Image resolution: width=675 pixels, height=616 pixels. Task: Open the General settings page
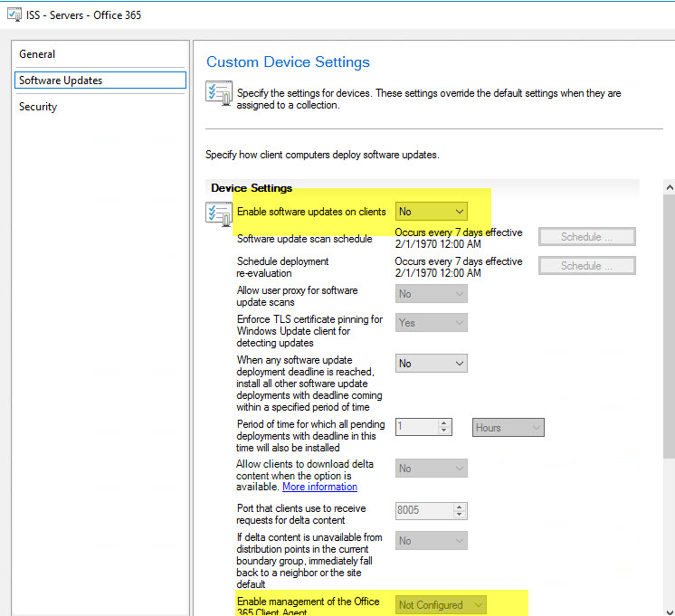(100, 54)
